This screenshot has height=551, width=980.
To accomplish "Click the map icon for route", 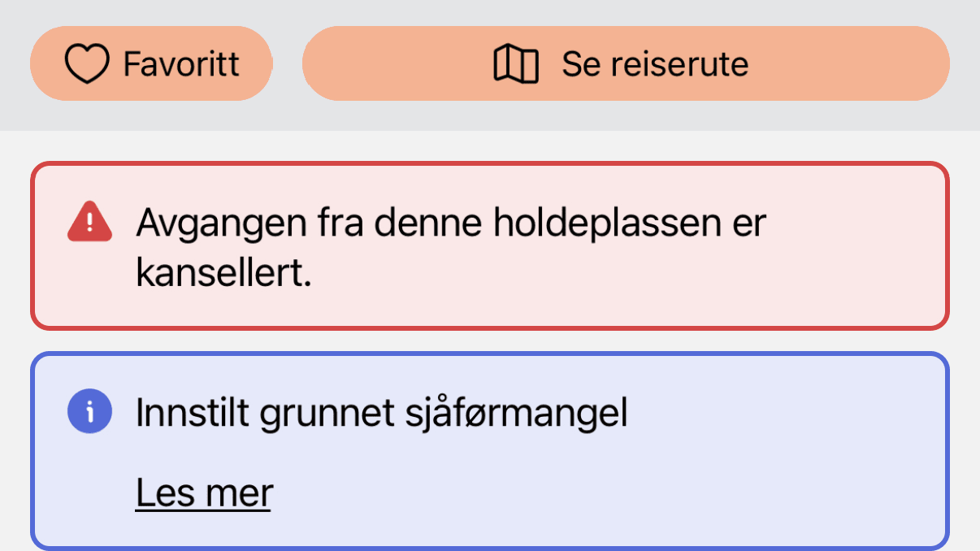I will (x=516, y=64).
